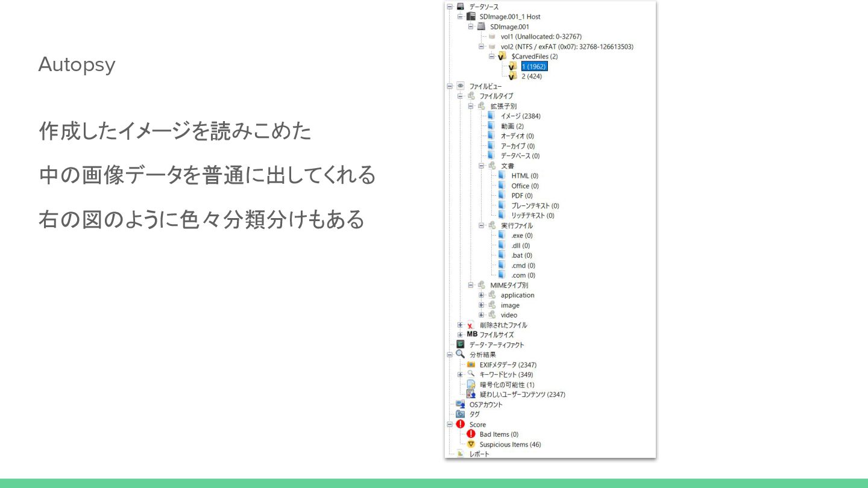Select the データベース (0) entry
Image resolution: width=868 pixels, height=488 pixels.
tap(520, 155)
